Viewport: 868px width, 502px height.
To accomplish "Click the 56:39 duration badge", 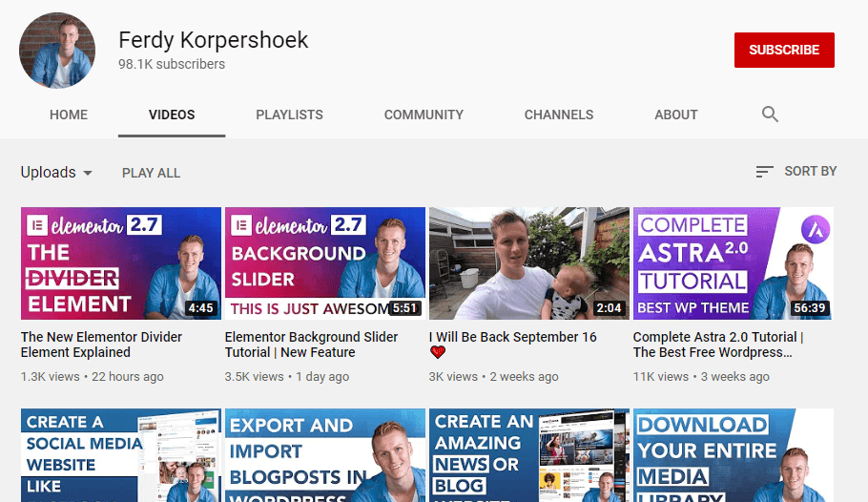I will coord(809,308).
